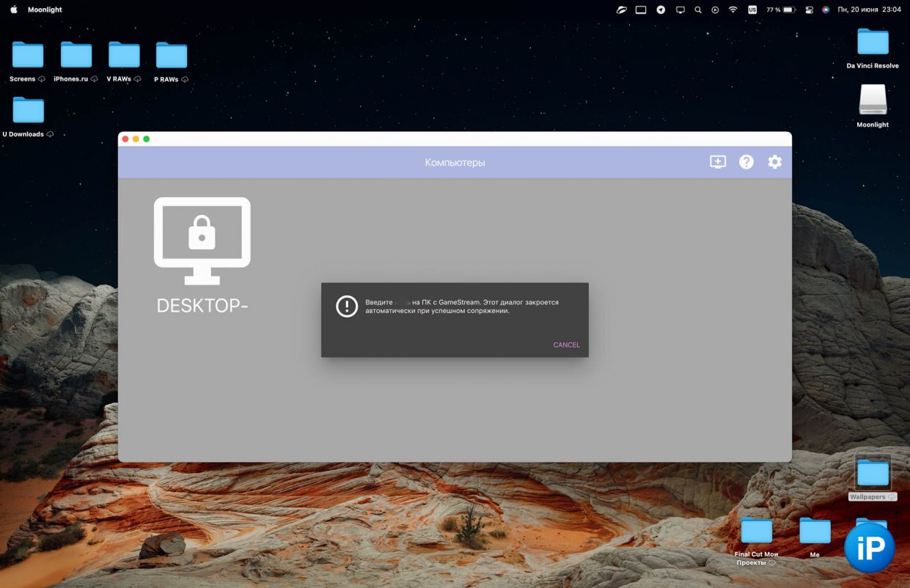Open the Screens folder on desktop

pos(28,55)
